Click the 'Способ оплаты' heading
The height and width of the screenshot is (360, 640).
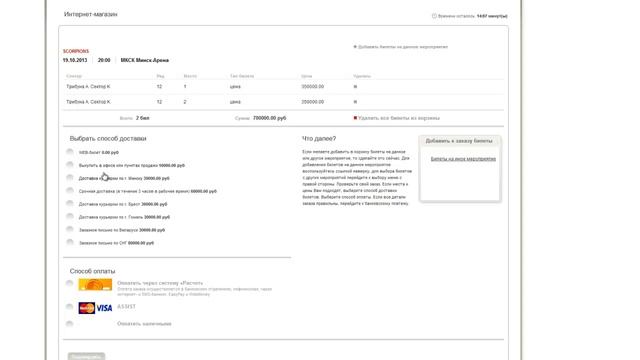93,271
